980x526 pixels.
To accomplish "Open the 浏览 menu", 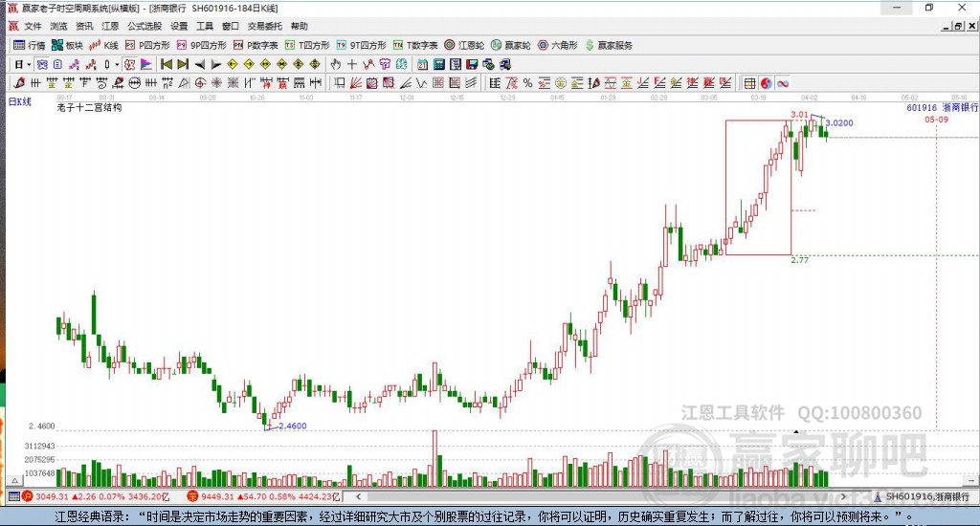I will click(58, 26).
